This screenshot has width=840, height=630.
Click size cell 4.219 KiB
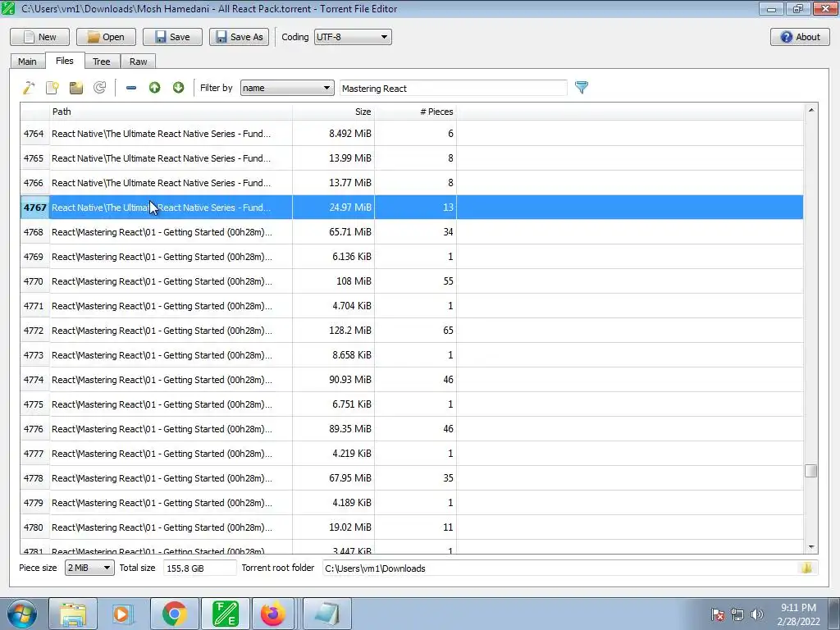pos(333,454)
